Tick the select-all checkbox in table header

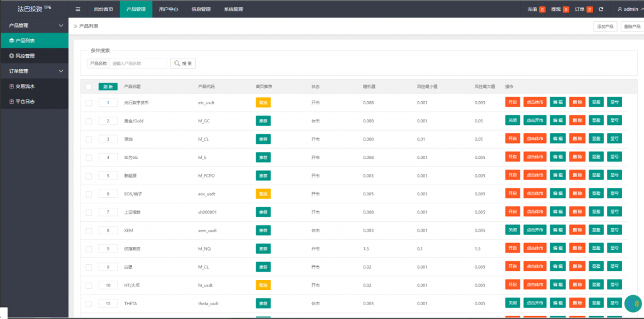pyautogui.click(x=89, y=87)
